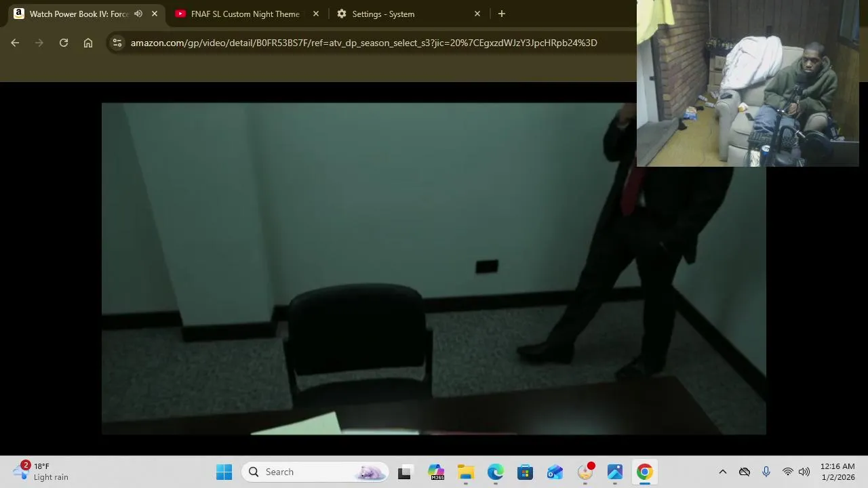Go forward to the next page
The height and width of the screenshot is (488, 868).
click(x=39, y=43)
